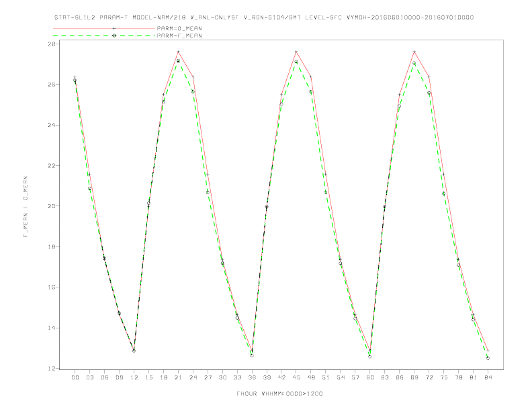The height and width of the screenshot is (411, 532).
Task: Click y-axis tick label 24
Action: click(x=53, y=125)
